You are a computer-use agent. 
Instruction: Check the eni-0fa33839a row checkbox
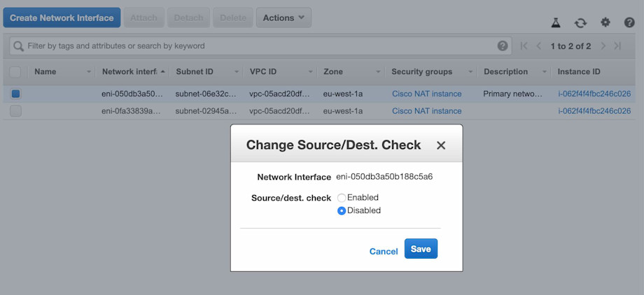coord(15,111)
